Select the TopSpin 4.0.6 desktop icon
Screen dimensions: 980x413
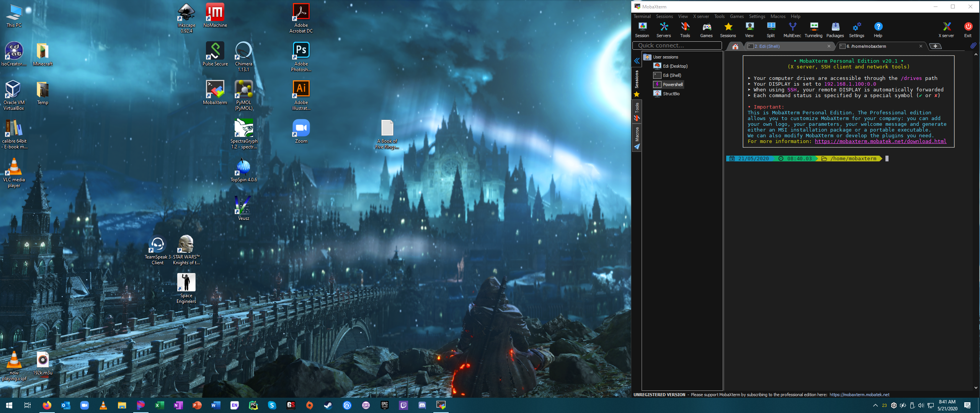tap(244, 170)
